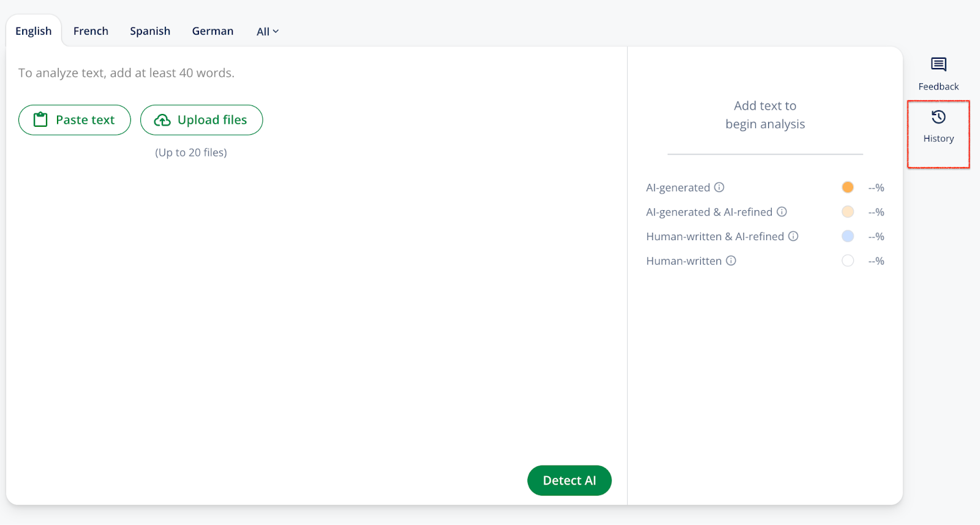Click the light peach AI-refined color dot
Image resolution: width=980 pixels, height=525 pixels.
pos(848,212)
